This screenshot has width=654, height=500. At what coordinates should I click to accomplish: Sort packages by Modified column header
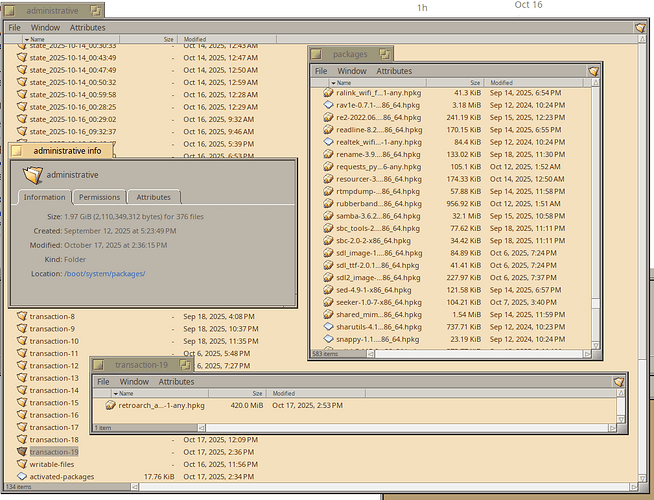coord(502,83)
